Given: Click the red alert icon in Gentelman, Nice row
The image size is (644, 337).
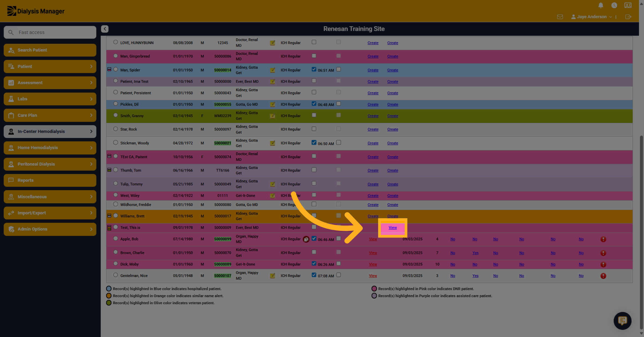Looking at the screenshot, I should pyautogui.click(x=603, y=276).
